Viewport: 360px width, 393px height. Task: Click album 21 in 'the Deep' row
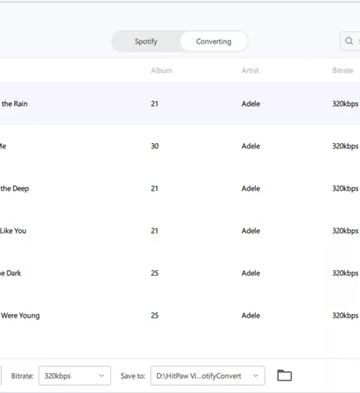click(154, 188)
